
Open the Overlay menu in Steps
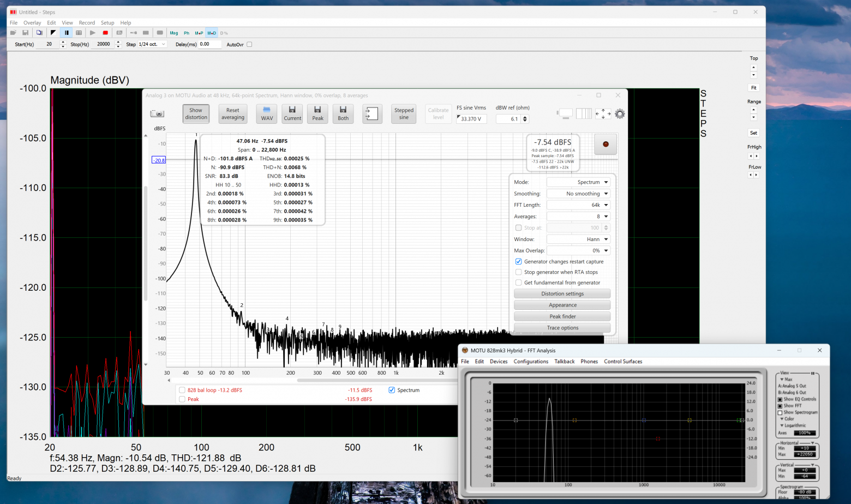coord(32,23)
